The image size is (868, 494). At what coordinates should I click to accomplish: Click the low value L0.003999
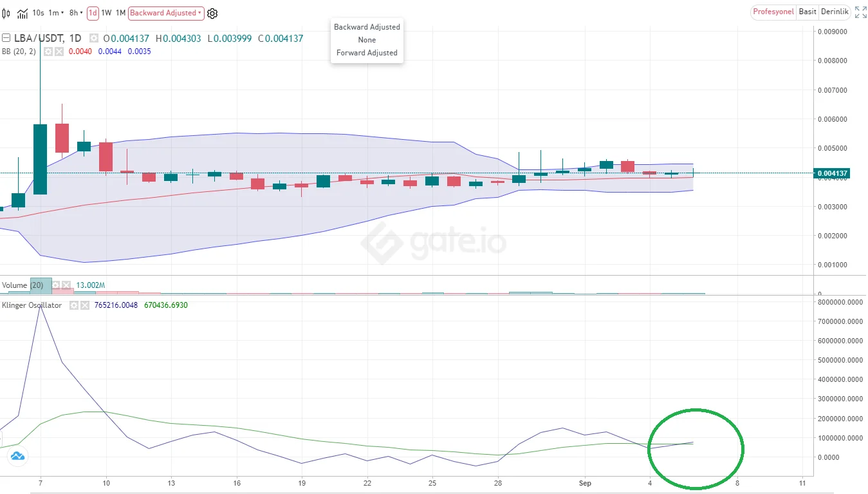pyautogui.click(x=230, y=38)
